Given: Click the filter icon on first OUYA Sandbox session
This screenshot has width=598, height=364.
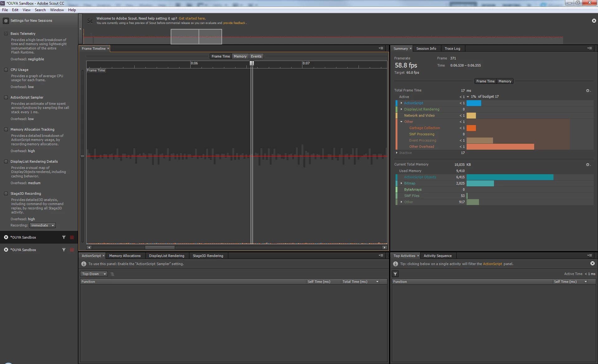Looking at the screenshot, I should (x=64, y=237).
